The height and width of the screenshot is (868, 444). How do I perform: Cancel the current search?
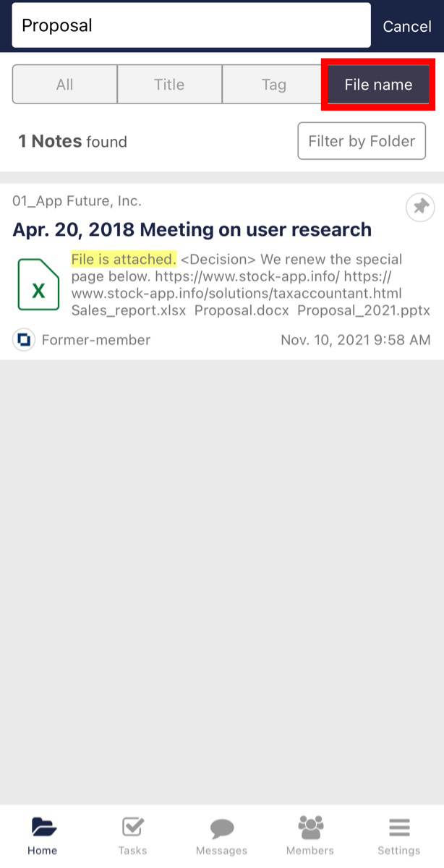point(406,26)
